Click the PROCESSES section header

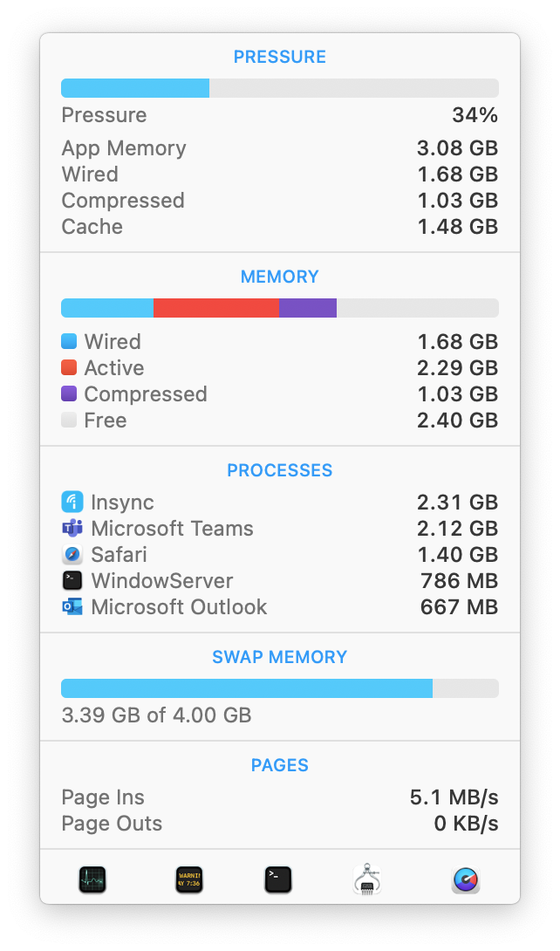pos(279,470)
